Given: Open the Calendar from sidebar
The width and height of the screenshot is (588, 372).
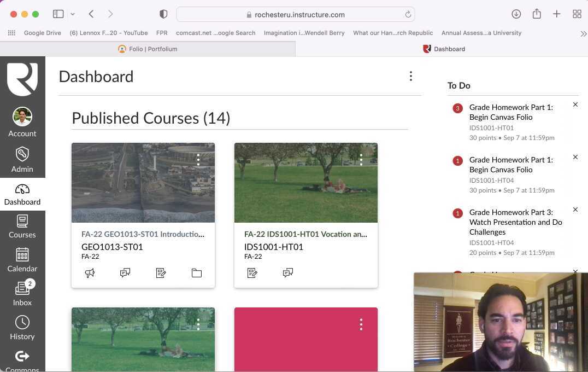Looking at the screenshot, I should point(22,260).
